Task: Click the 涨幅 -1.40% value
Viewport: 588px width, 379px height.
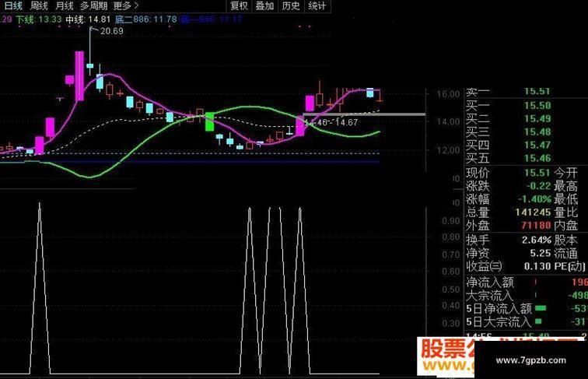Action: pyautogui.click(x=535, y=199)
